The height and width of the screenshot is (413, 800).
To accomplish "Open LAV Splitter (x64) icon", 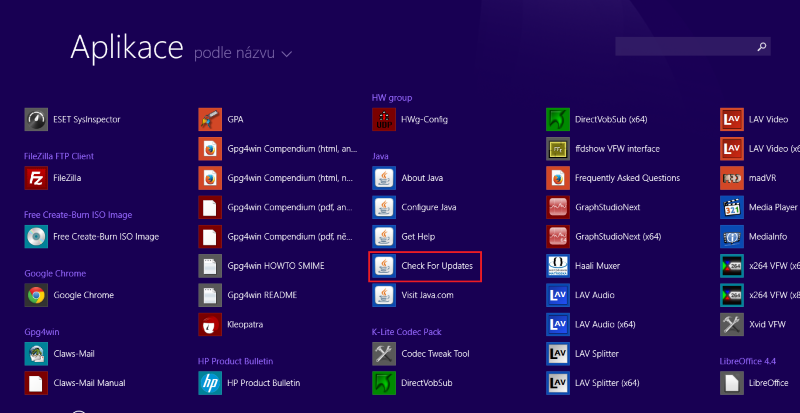I will pos(558,383).
